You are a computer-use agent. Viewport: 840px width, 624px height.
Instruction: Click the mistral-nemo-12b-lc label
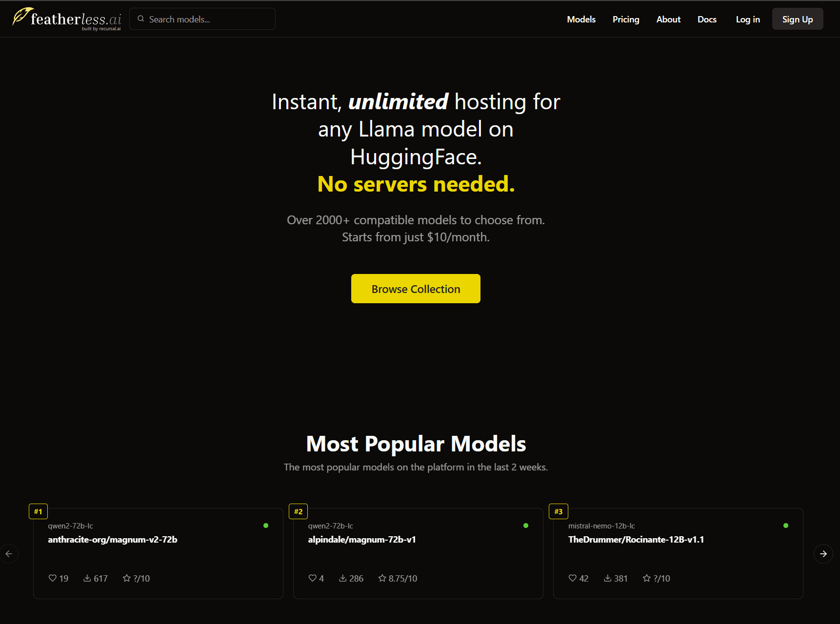click(x=601, y=526)
